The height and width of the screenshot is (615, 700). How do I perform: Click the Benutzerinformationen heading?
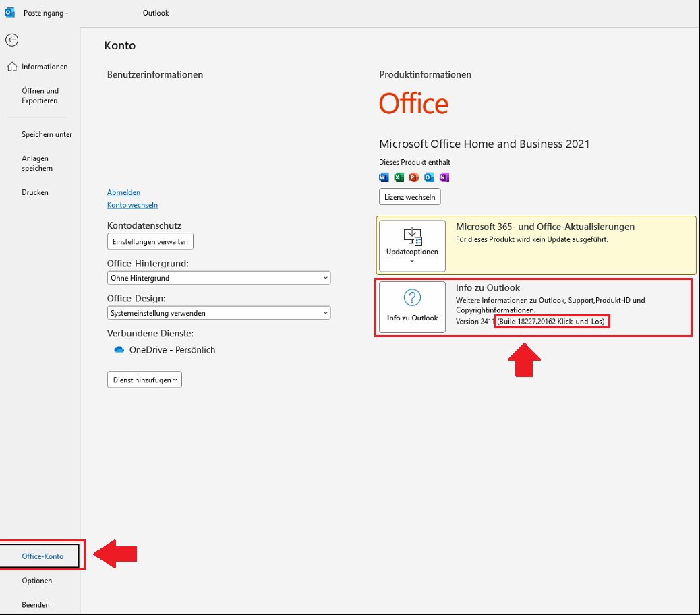155,75
